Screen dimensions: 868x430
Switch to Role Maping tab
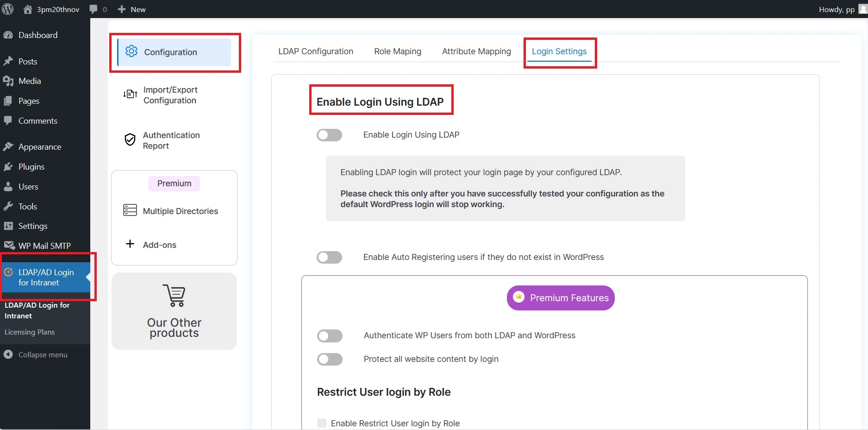coord(398,51)
